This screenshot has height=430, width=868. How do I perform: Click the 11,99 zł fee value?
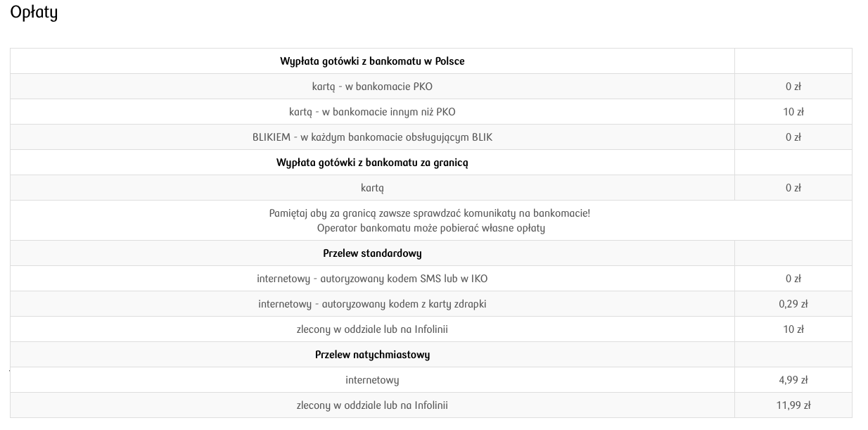click(x=793, y=405)
